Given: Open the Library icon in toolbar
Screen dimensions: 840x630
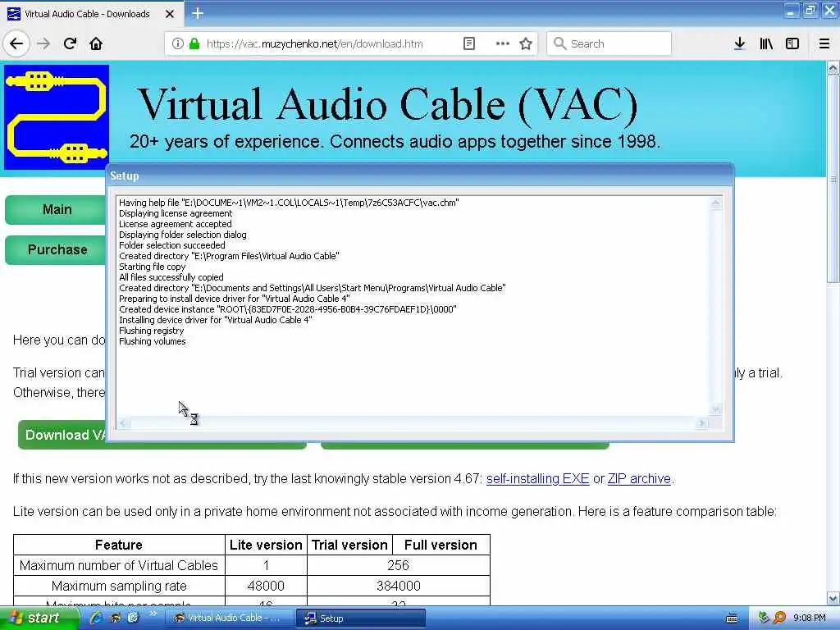Looking at the screenshot, I should 766,43.
